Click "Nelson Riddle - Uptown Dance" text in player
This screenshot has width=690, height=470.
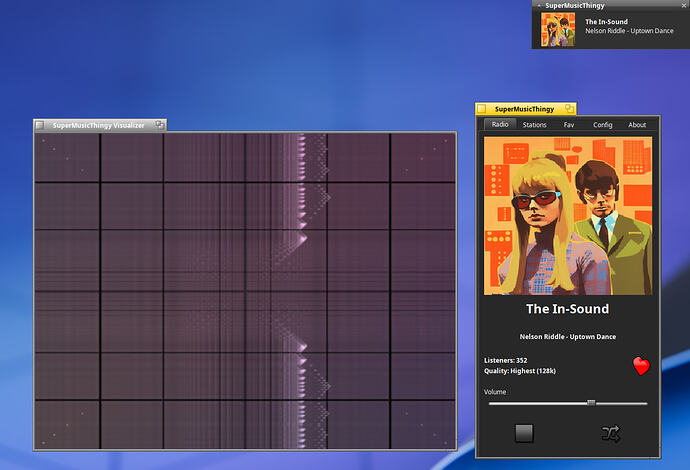(568, 337)
